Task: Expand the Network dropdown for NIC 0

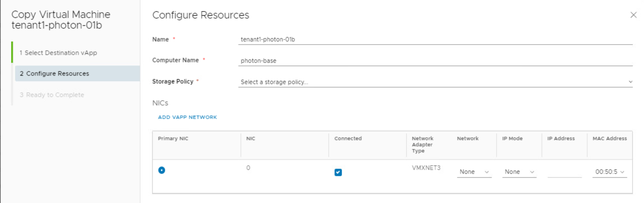Action: [474, 172]
